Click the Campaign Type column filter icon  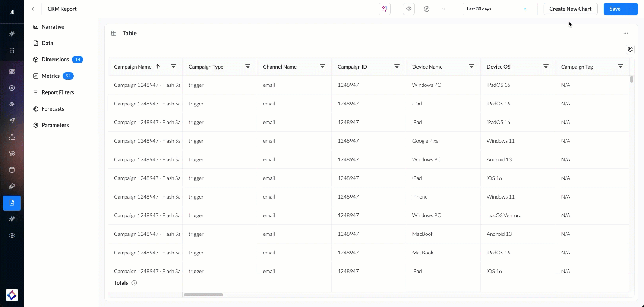point(248,67)
